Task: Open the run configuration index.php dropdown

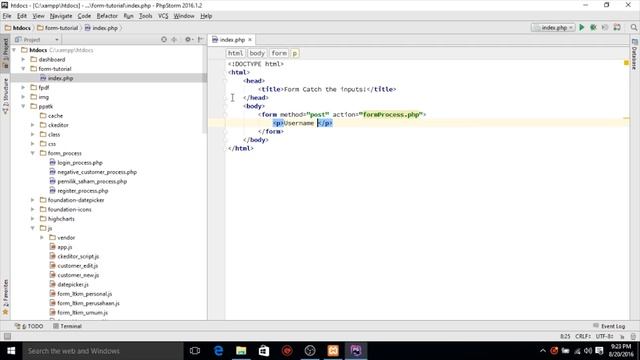Action: pos(553,27)
